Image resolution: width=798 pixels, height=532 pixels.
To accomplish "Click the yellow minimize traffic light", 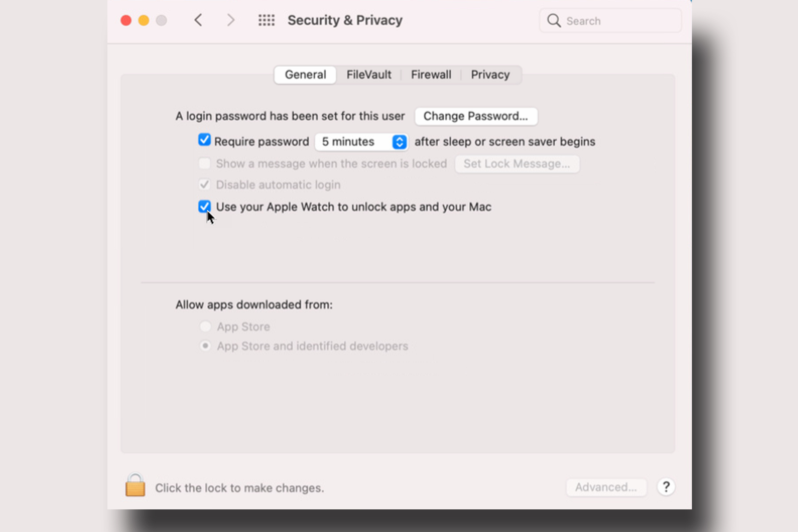I will (144, 20).
